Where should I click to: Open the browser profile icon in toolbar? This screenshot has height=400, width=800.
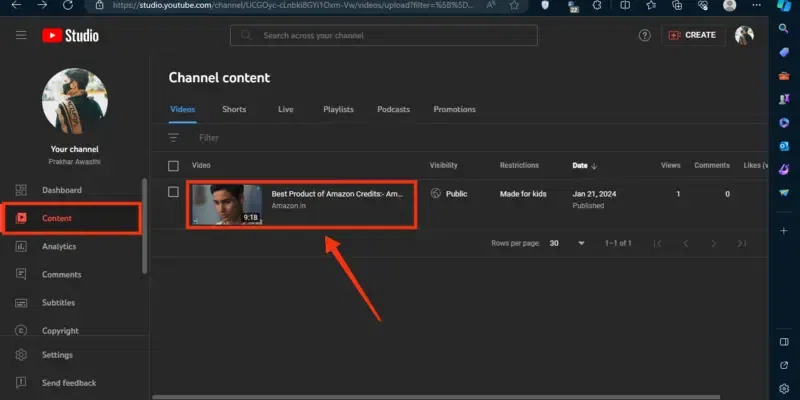(730, 5)
